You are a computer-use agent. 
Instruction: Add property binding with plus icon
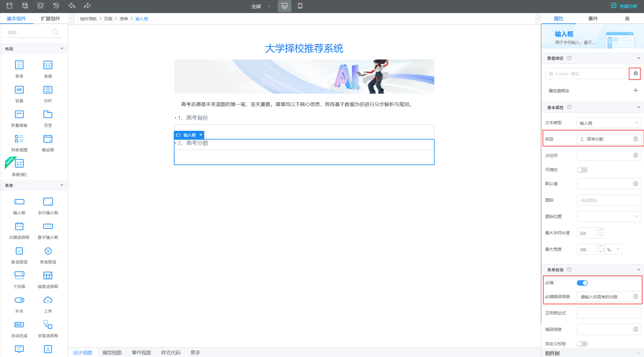pyautogui.click(x=635, y=90)
